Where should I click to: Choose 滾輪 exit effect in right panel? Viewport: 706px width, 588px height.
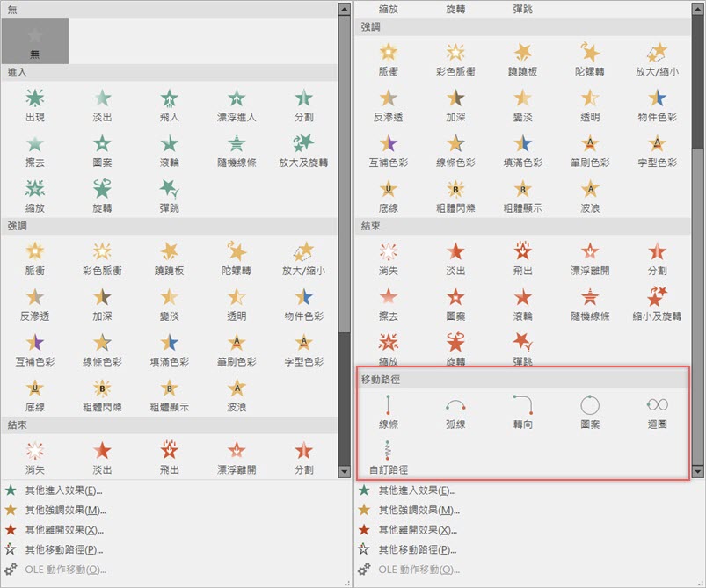point(522,305)
